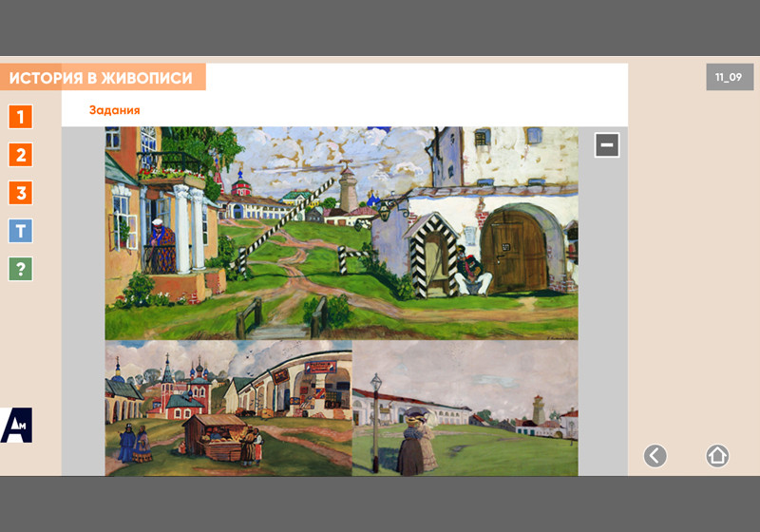Open task number 3

(21, 193)
